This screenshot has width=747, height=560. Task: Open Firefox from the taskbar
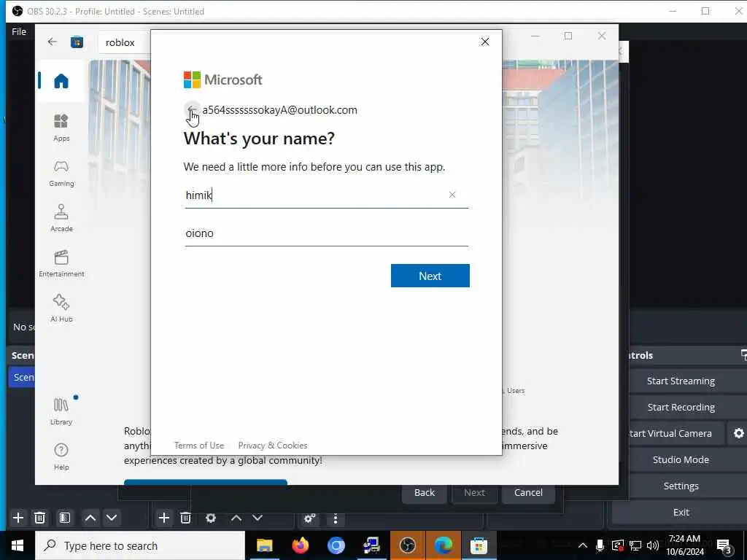pyautogui.click(x=300, y=545)
